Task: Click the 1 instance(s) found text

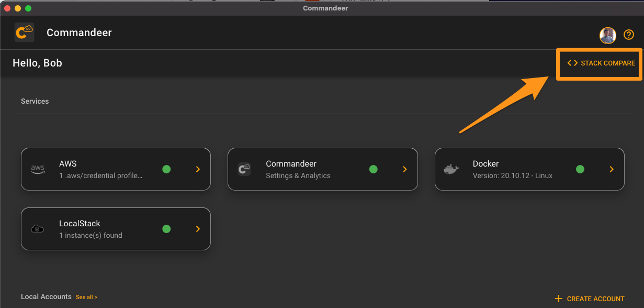Action: pos(91,235)
